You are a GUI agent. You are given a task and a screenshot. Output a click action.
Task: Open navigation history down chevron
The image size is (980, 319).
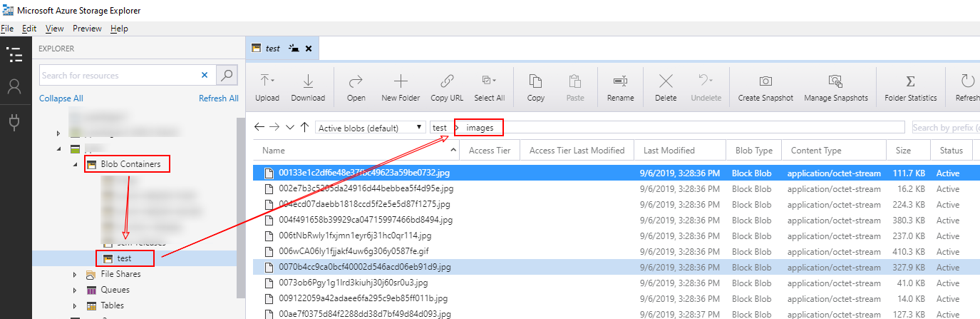click(x=289, y=127)
